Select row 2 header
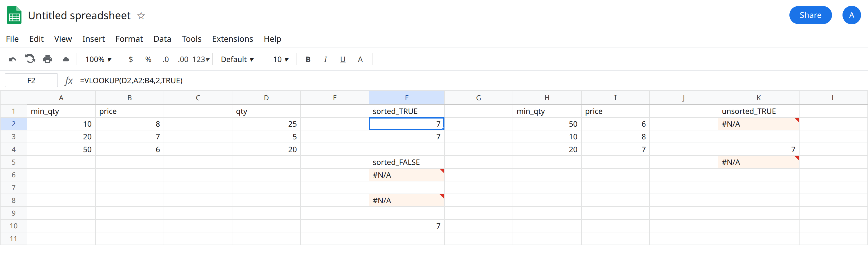The height and width of the screenshot is (255, 868). 13,124
